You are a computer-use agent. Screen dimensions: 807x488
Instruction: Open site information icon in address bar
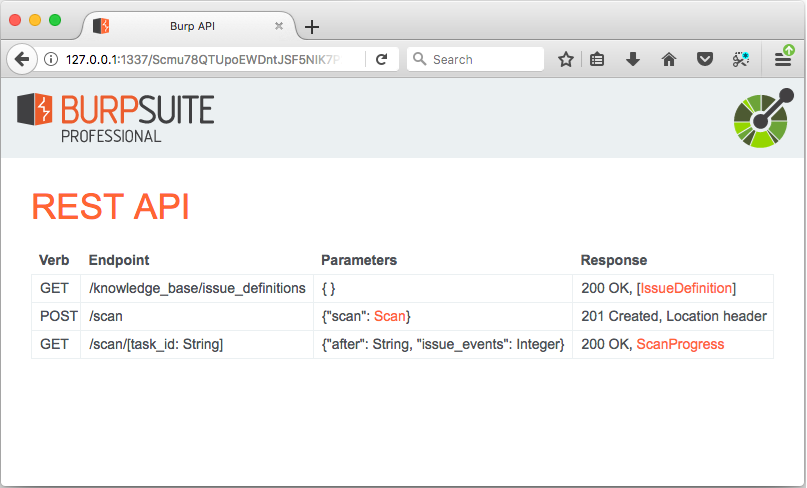click(51, 60)
